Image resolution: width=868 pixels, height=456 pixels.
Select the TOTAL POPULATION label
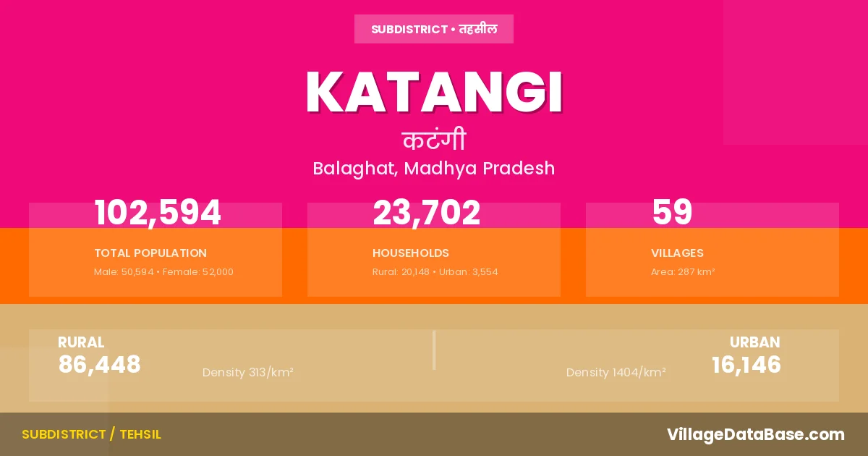coord(150,253)
